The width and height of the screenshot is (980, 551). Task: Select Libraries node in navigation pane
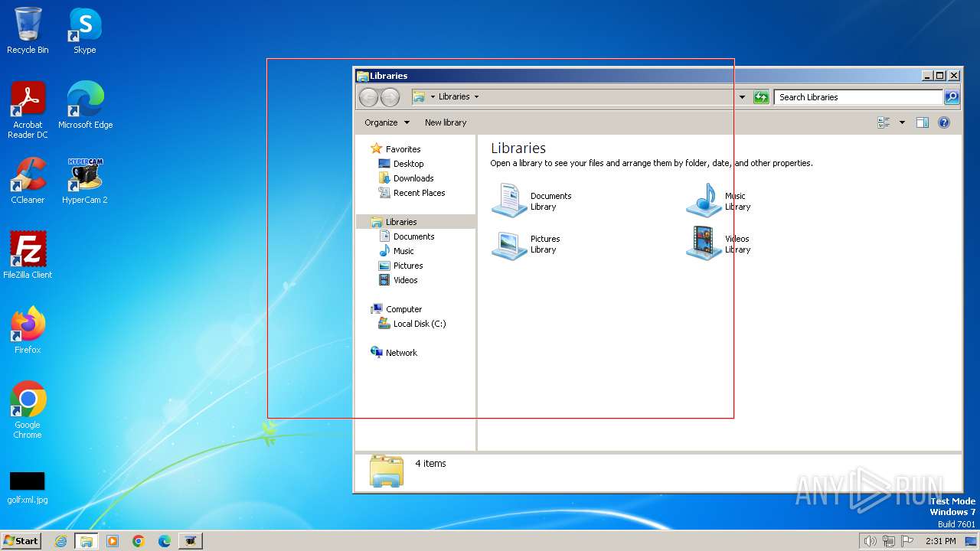[x=416, y=222]
